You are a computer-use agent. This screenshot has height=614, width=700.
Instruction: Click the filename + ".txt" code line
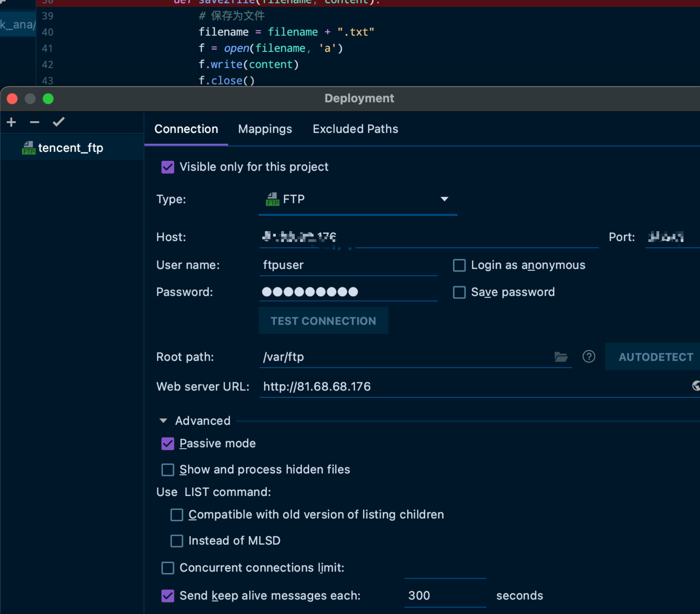pyautogui.click(x=286, y=32)
